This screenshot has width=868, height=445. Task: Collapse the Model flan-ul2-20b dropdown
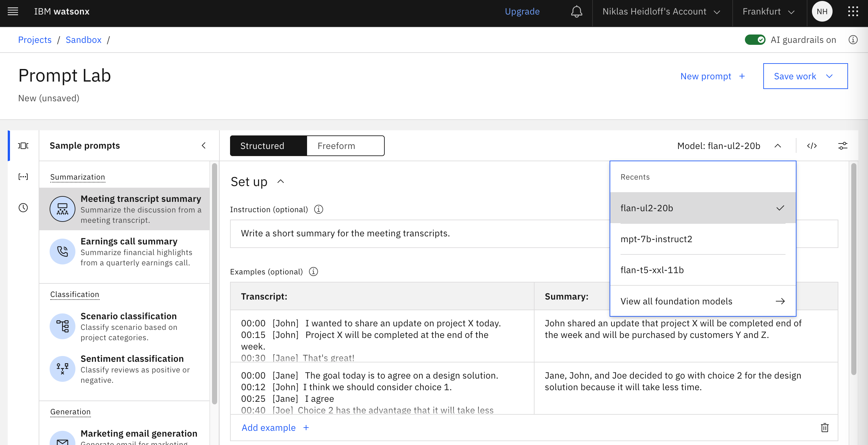click(x=729, y=146)
